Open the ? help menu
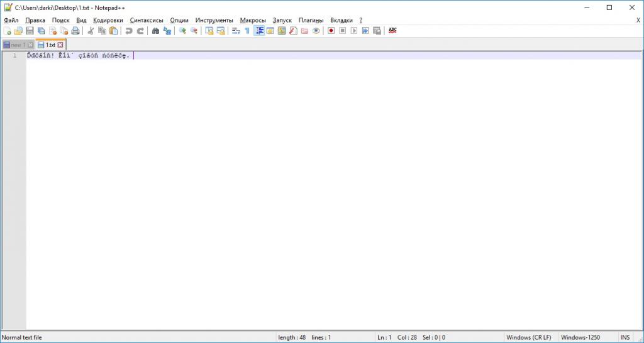The height and width of the screenshot is (343, 644). coord(360,20)
